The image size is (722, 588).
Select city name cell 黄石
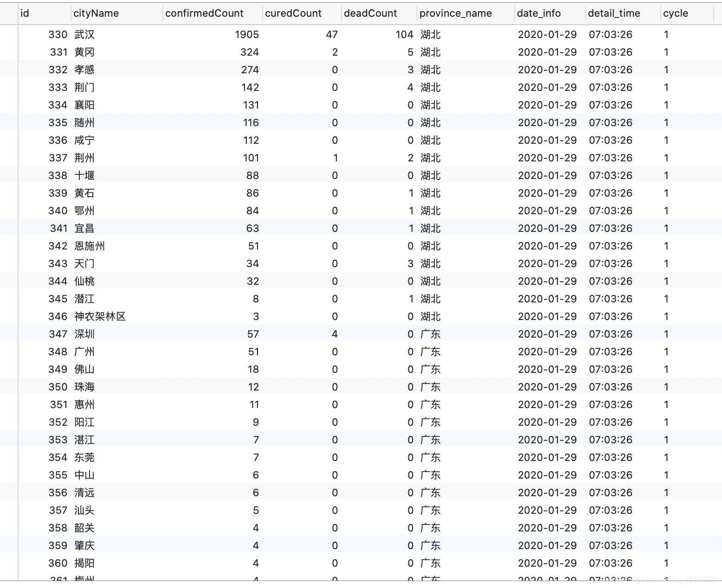84,193
